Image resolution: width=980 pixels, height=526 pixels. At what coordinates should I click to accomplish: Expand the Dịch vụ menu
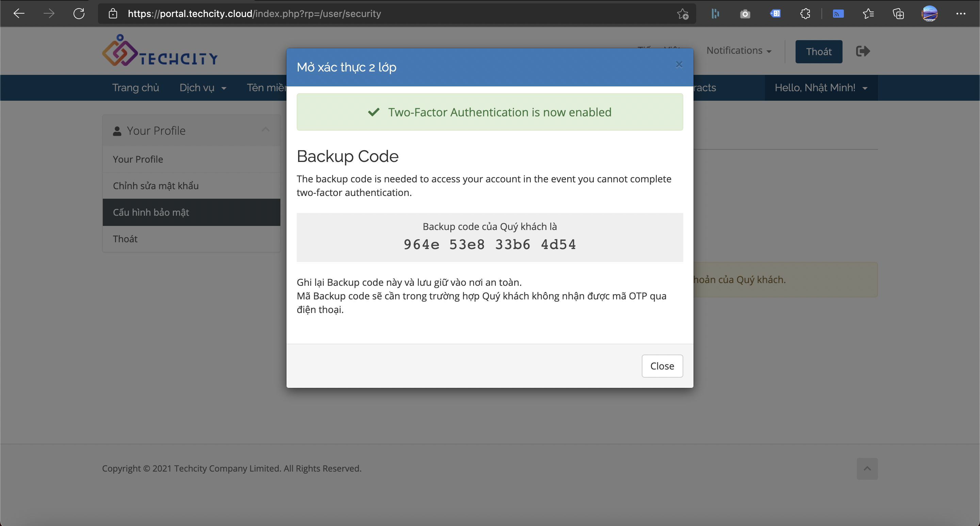(203, 88)
